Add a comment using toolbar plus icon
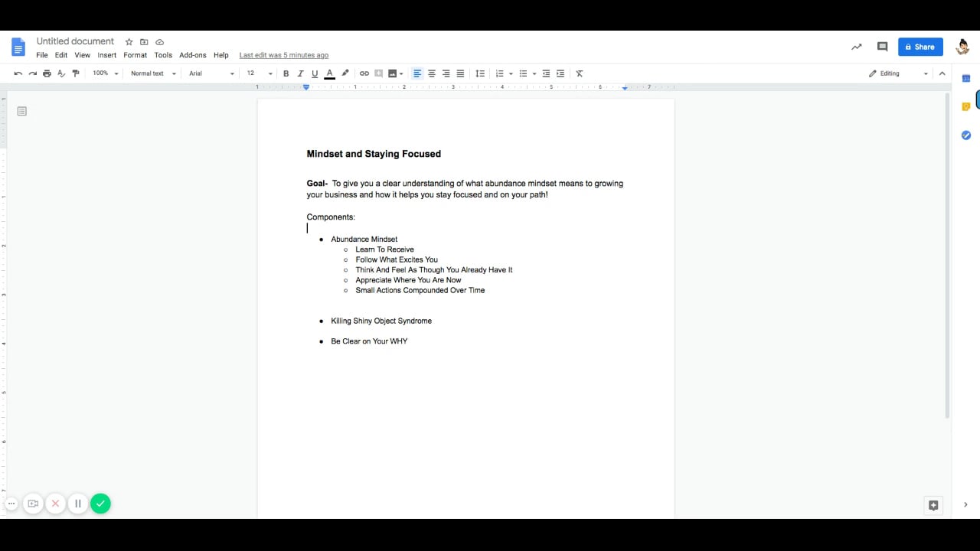The height and width of the screenshot is (551, 980). (x=378, y=73)
